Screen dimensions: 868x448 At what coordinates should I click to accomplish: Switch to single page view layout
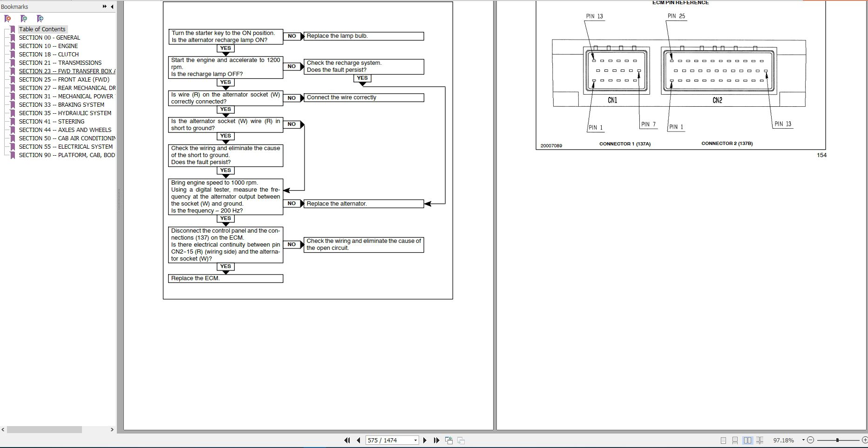tap(723, 440)
